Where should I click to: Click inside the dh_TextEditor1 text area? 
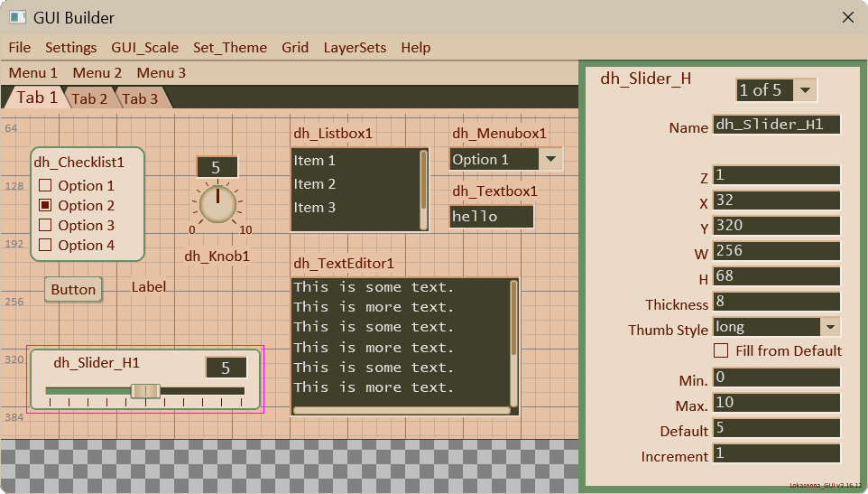(400, 341)
